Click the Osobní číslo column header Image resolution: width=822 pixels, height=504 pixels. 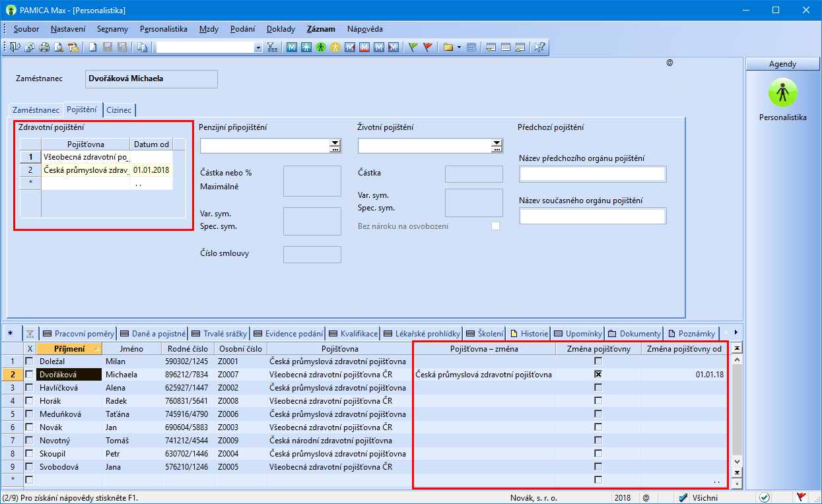[x=240, y=348]
